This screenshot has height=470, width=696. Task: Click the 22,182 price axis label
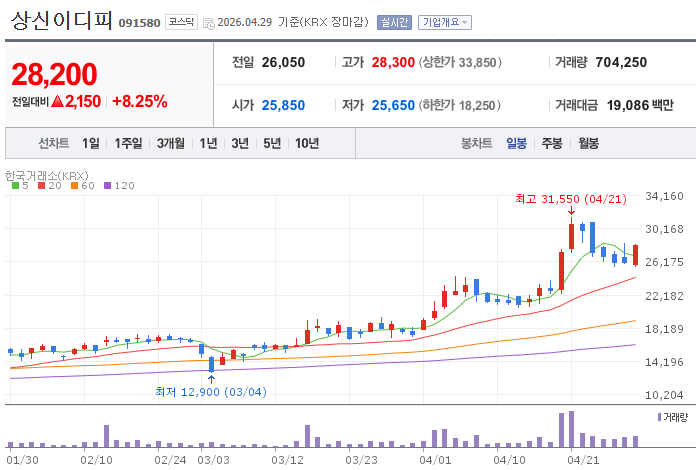(x=664, y=296)
